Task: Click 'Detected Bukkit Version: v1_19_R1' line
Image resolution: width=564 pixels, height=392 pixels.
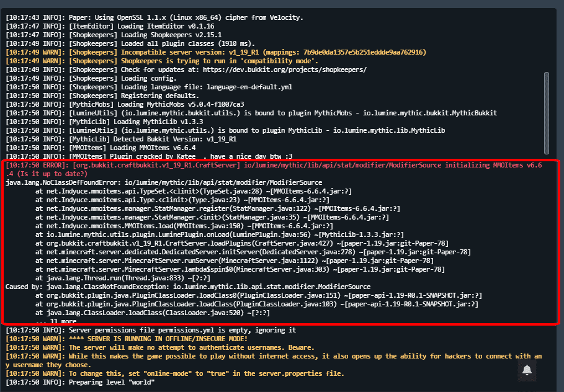Action: [121, 139]
